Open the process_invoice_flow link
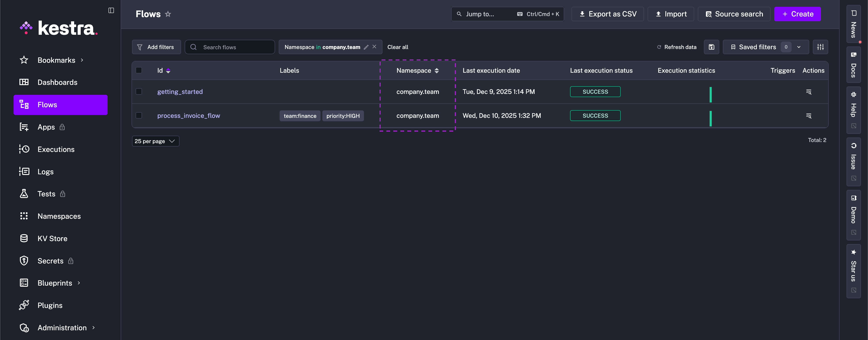 tap(188, 115)
